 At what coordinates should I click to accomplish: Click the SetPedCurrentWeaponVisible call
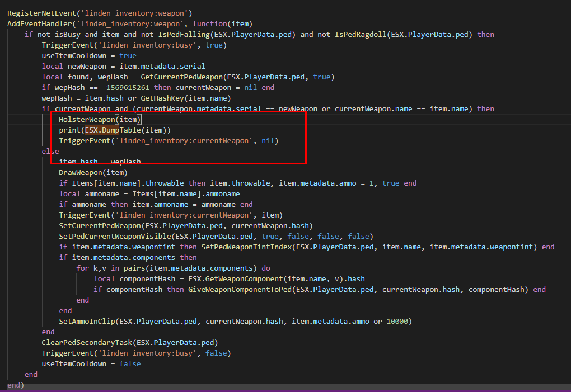pyautogui.click(x=112, y=236)
